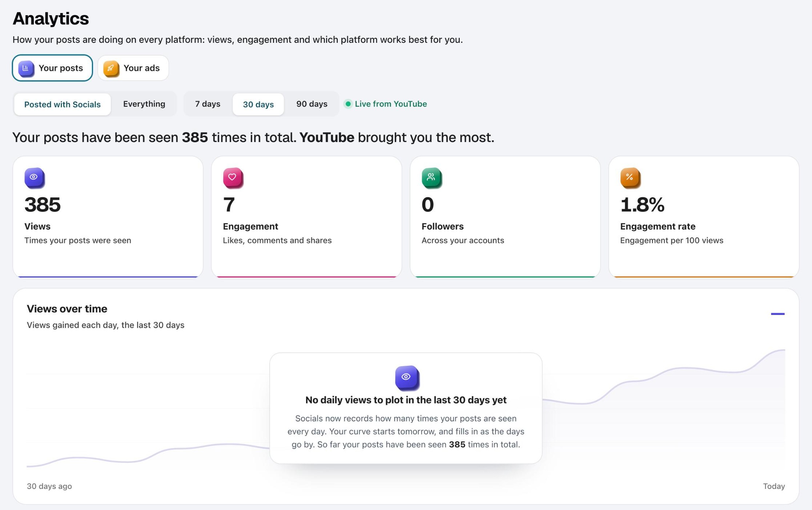Click the '30 days ago' axis label

49,486
